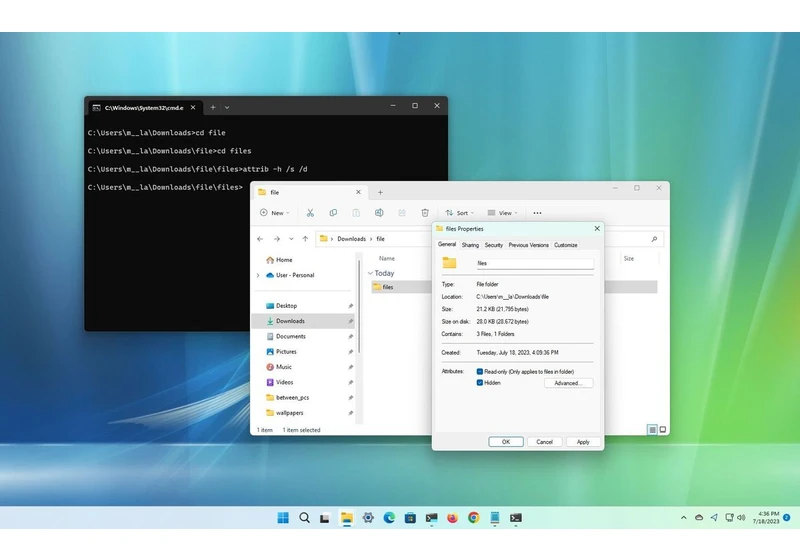The width and height of the screenshot is (800, 560).
Task: Launch Microsoft Store from the taskbar
Action: click(x=410, y=518)
